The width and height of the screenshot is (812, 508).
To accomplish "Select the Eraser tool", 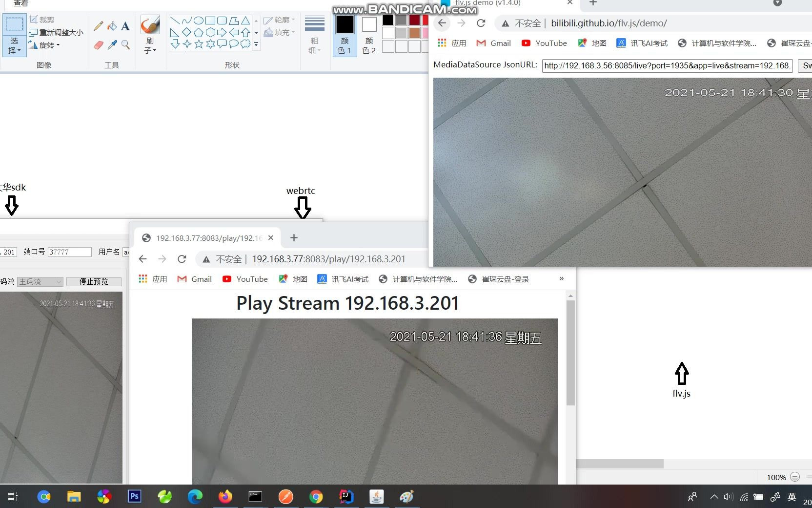I will coord(99,45).
